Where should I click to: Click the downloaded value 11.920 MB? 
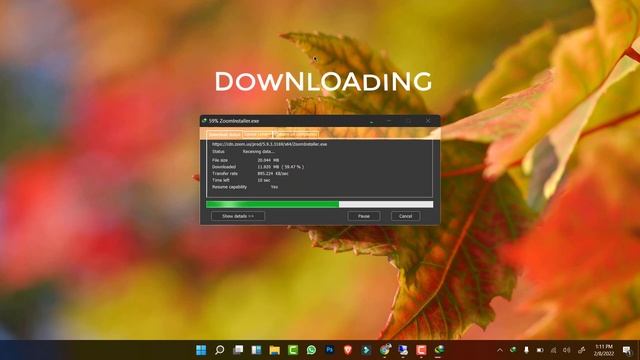click(268, 167)
